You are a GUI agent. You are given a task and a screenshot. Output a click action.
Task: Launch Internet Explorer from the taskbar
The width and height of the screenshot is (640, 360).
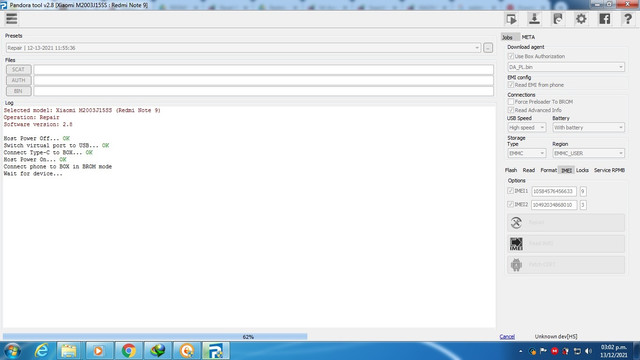click(x=41, y=351)
